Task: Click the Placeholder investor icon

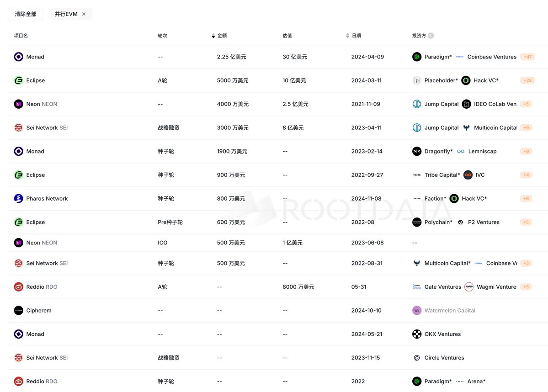Action: pos(416,80)
